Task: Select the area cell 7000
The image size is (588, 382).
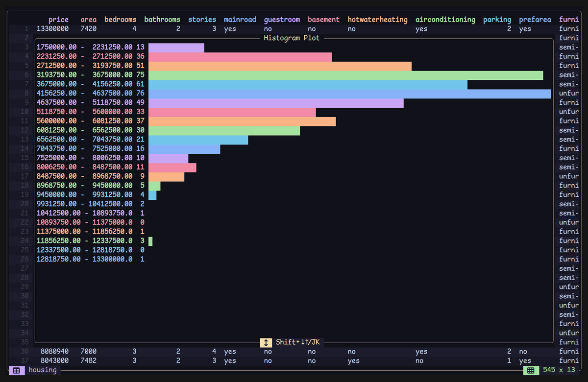Action: (89, 351)
